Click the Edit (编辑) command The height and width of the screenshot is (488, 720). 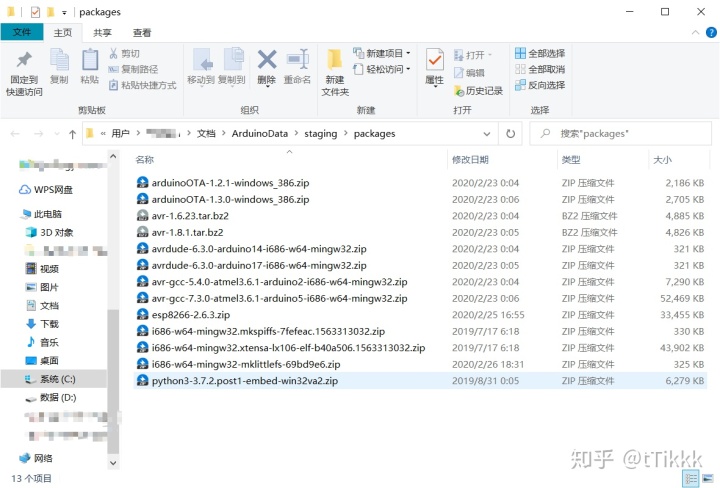point(469,73)
